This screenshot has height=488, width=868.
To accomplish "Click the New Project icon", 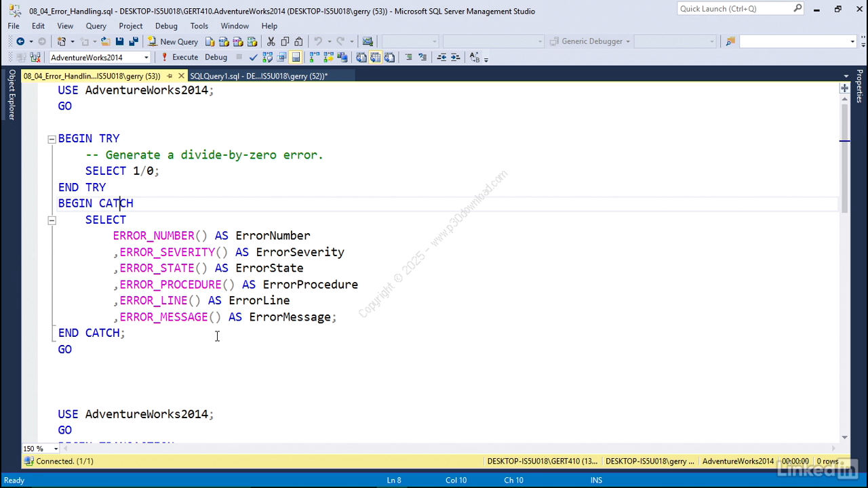I will pos(61,41).
